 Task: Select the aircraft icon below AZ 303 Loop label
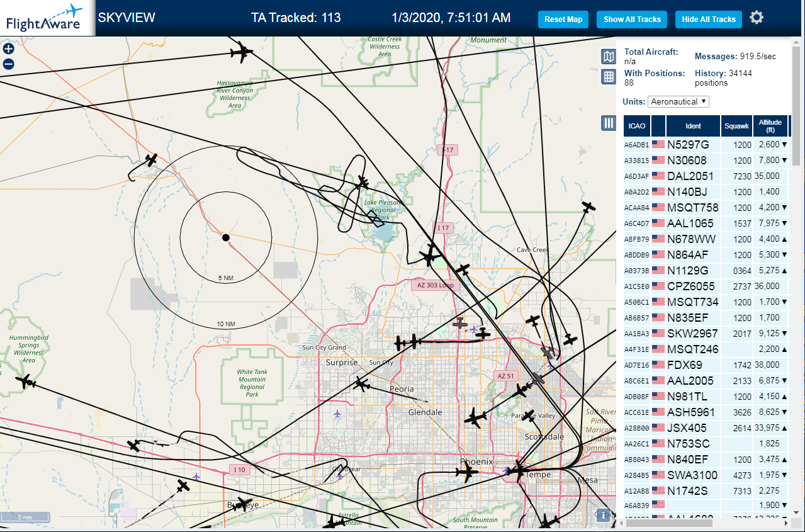coord(460,323)
